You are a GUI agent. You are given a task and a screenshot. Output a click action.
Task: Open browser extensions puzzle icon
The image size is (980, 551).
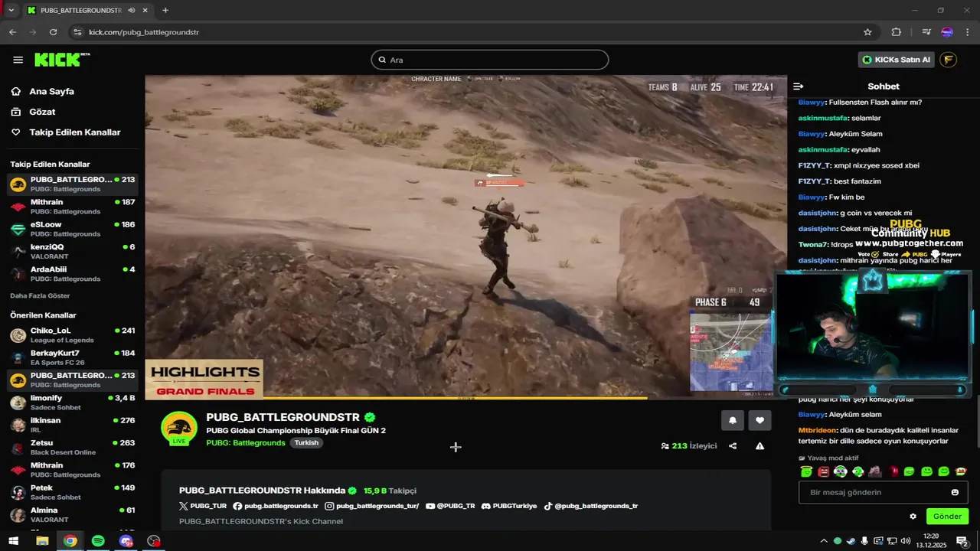[x=897, y=32]
